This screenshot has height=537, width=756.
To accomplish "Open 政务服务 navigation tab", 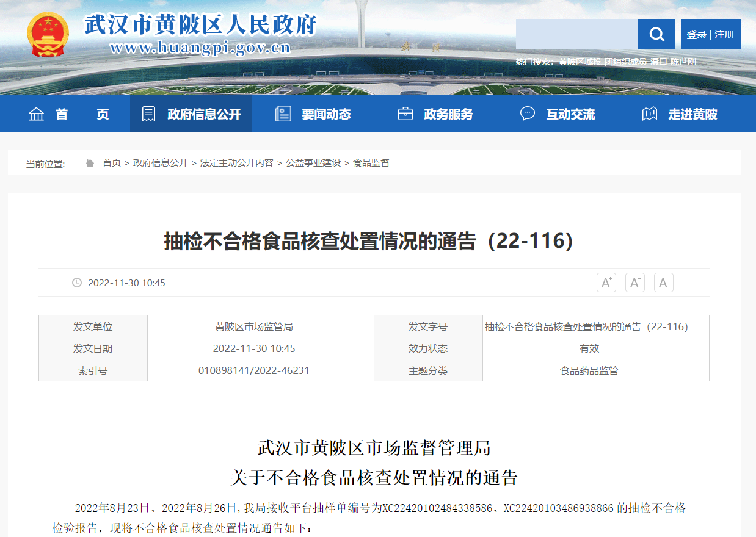I will click(435, 114).
